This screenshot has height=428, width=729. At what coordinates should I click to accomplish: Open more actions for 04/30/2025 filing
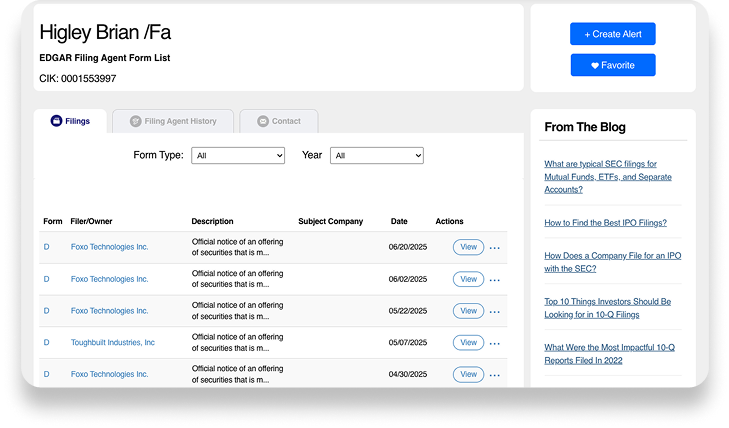point(494,375)
